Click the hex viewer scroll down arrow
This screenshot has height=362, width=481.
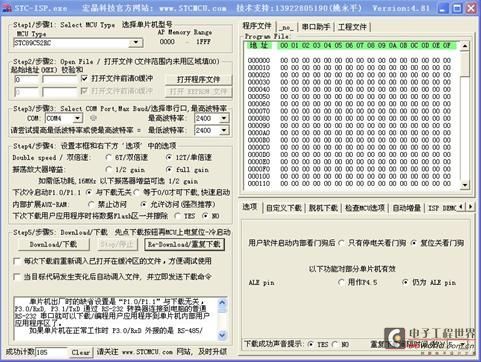tap(465, 185)
